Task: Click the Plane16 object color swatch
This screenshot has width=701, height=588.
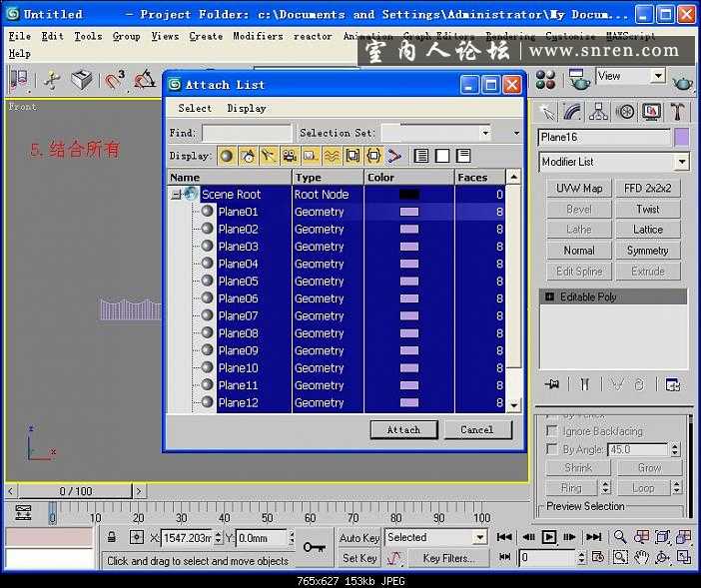Action: click(x=681, y=137)
